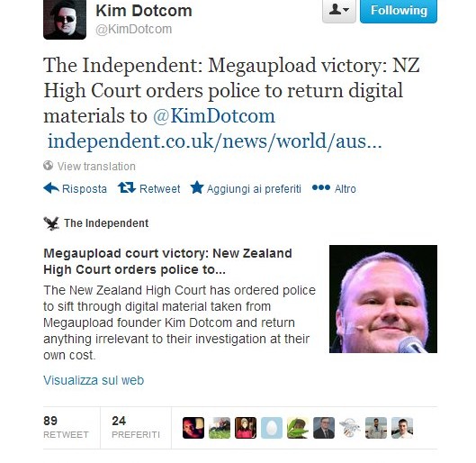Open the article photo thumbnail
This screenshot has width=476, height=463.
click(x=383, y=299)
